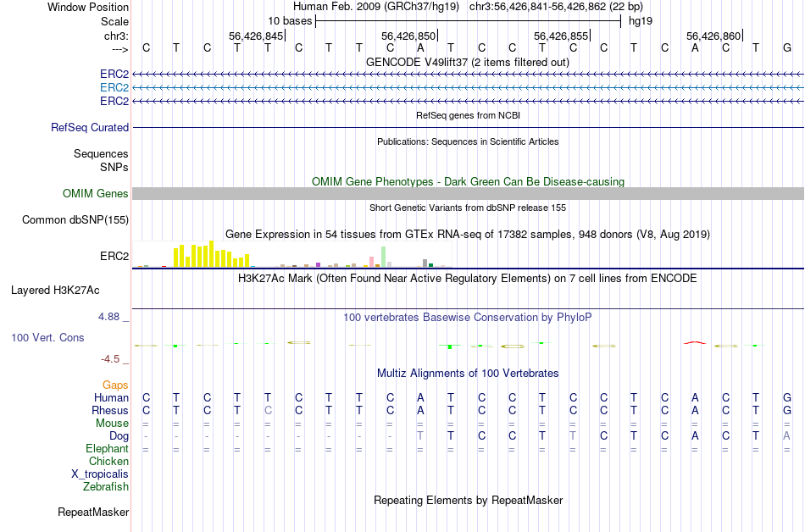
Task: Select the Elephant species label
Action: click(x=107, y=448)
